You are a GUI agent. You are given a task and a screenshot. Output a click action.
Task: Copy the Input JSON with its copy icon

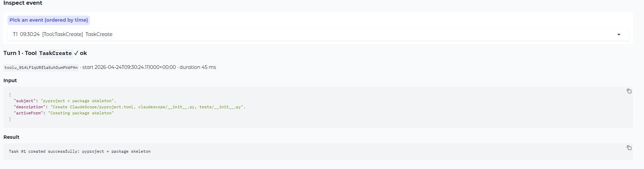pyautogui.click(x=629, y=91)
